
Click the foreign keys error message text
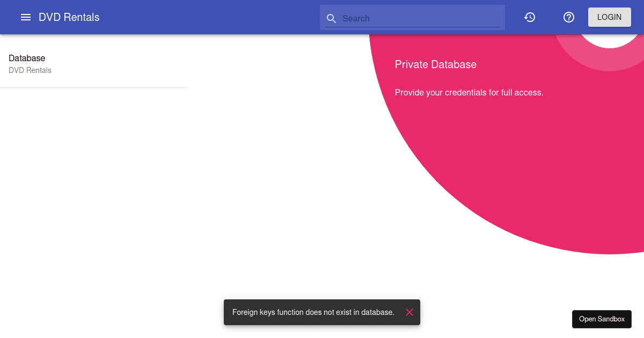click(x=313, y=312)
